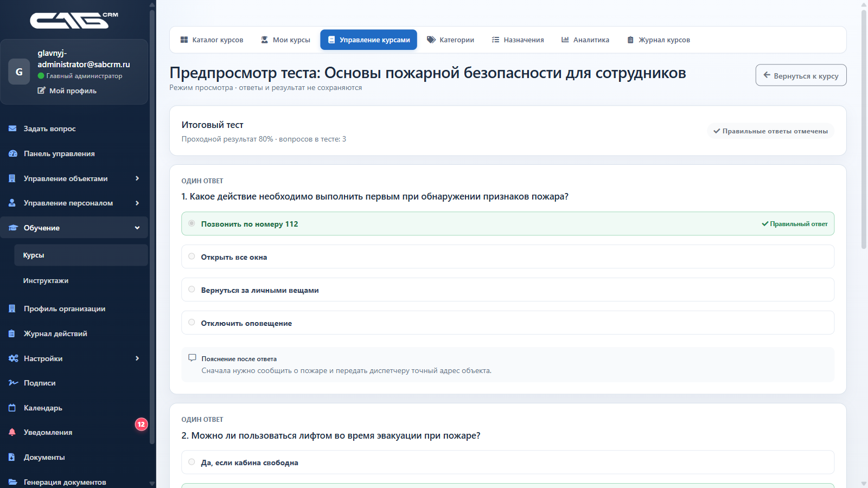Image resolution: width=868 pixels, height=488 pixels.
Task: Click the calendar icon in the sidebar
Action: pos(12,408)
